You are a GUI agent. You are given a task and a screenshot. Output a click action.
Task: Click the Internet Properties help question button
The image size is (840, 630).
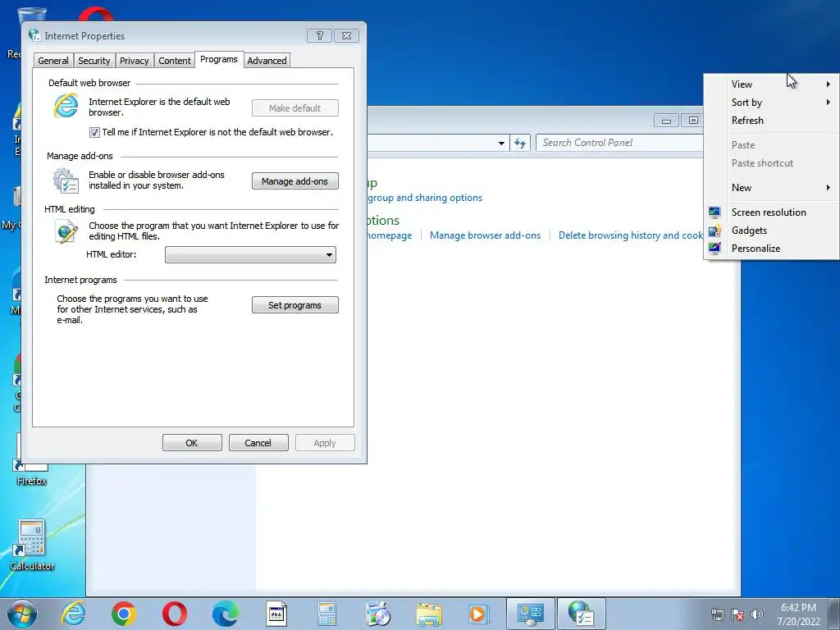(319, 35)
